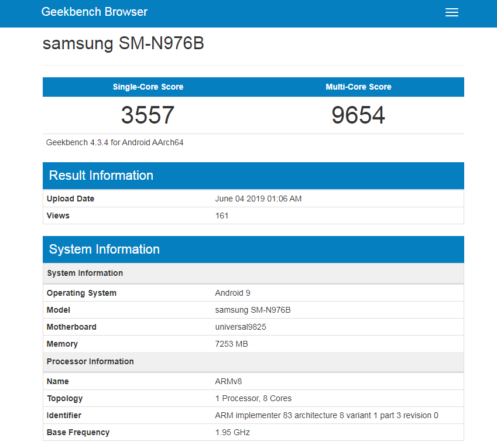
Task: Click the Operating System label
Action: (81, 293)
